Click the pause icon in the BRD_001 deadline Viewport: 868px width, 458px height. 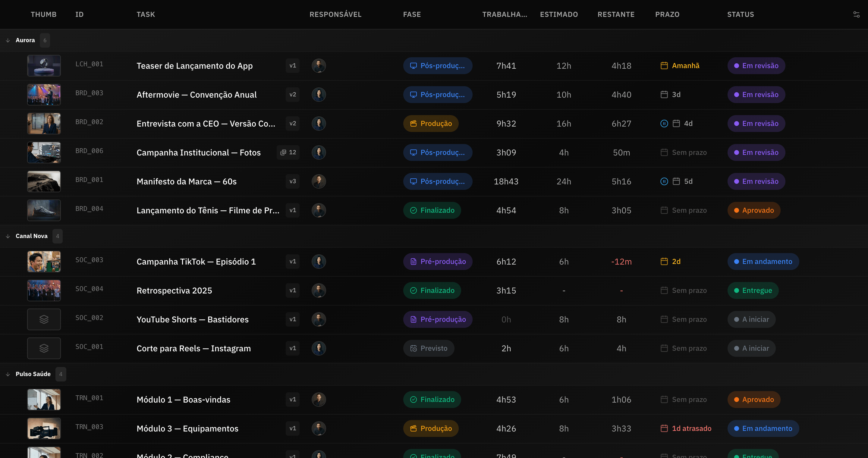pyautogui.click(x=664, y=181)
